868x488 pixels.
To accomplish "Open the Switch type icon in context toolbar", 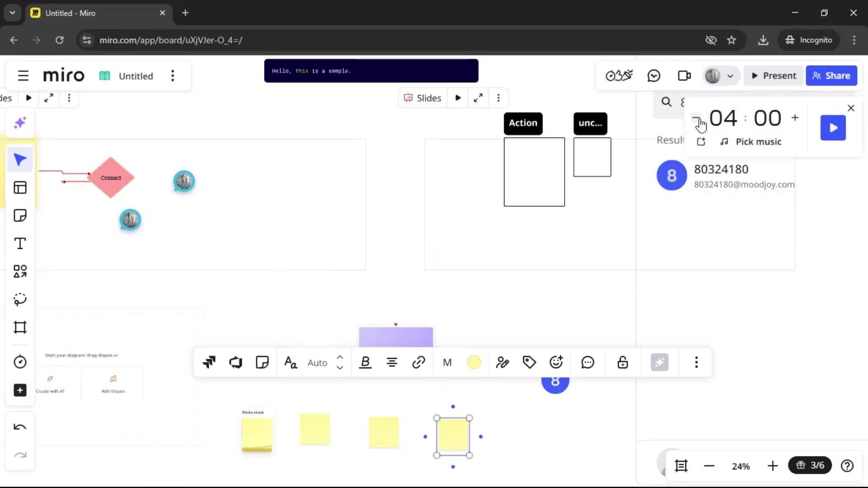I will 209,362.
